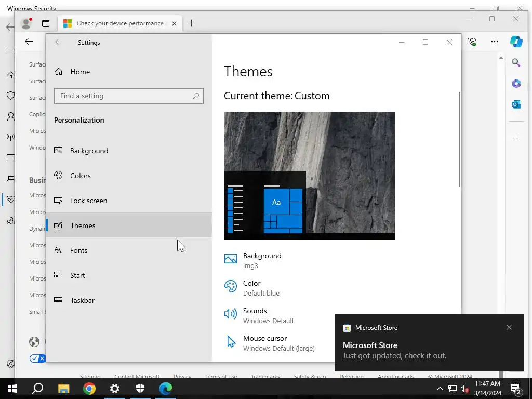
Task: Switch to Settings from the taskbar gear
Action: 115,389
